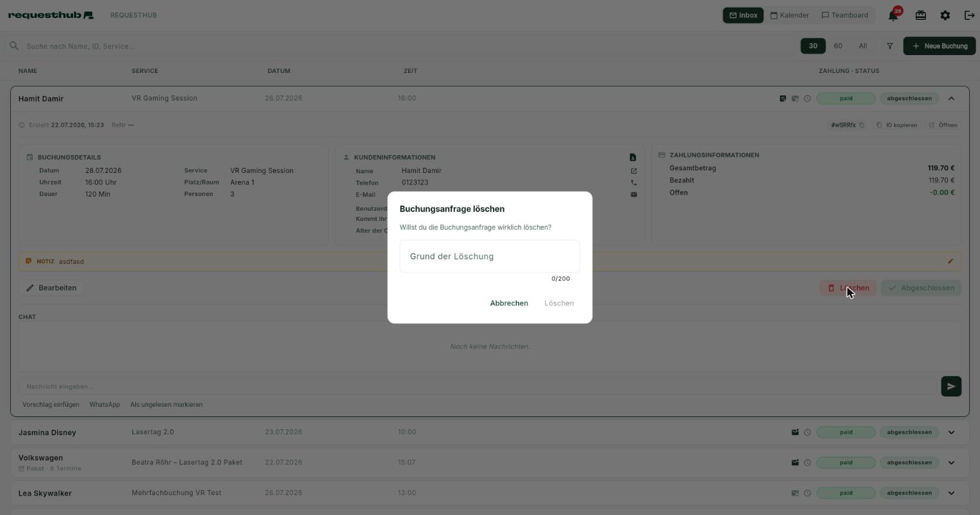Switch to the Teamboard tab

coord(845,15)
